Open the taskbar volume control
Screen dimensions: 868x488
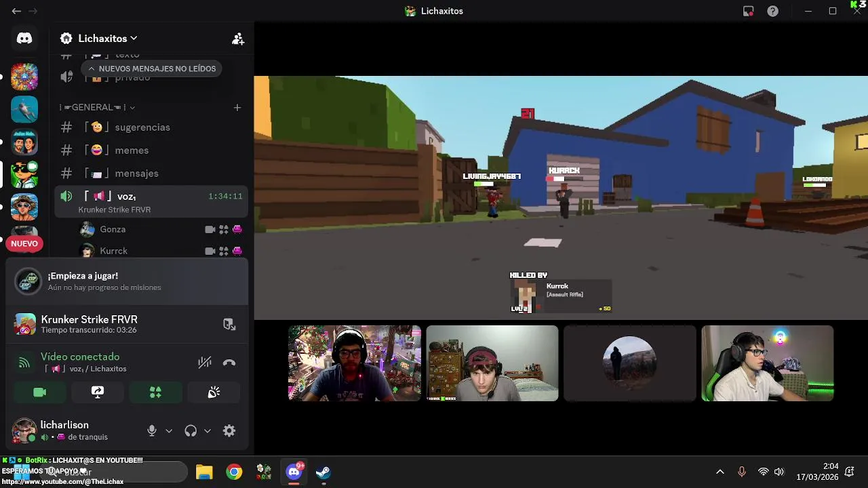[779, 472]
